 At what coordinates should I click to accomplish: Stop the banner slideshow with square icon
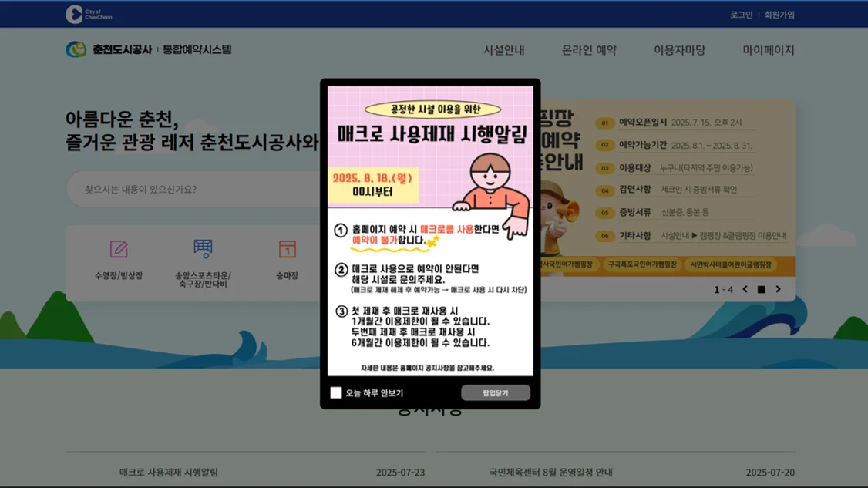pyautogui.click(x=762, y=289)
